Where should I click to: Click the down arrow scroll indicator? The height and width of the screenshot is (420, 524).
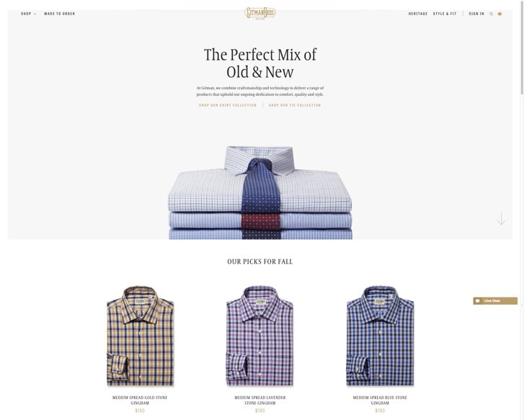click(501, 218)
